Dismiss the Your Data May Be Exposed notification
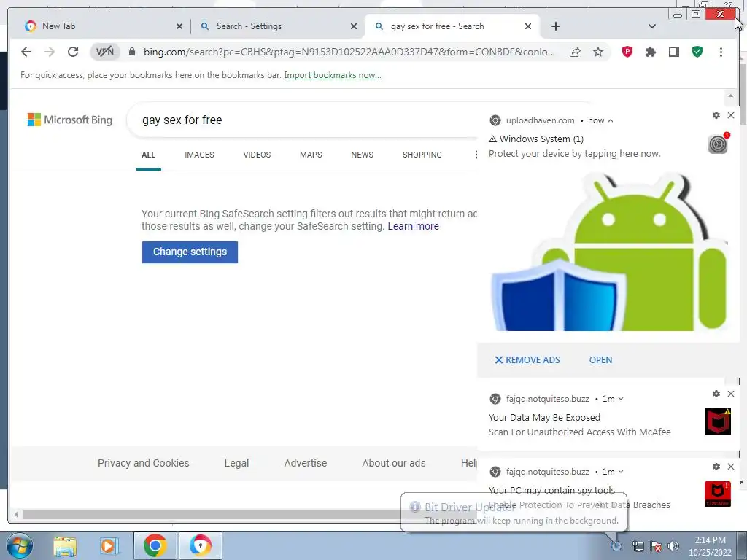Viewport: 747px width, 560px height. point(731,394)
